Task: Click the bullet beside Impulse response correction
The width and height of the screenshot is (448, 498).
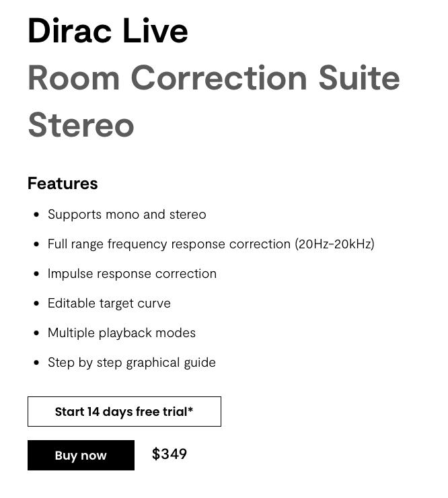Action: tap(36, 274)
